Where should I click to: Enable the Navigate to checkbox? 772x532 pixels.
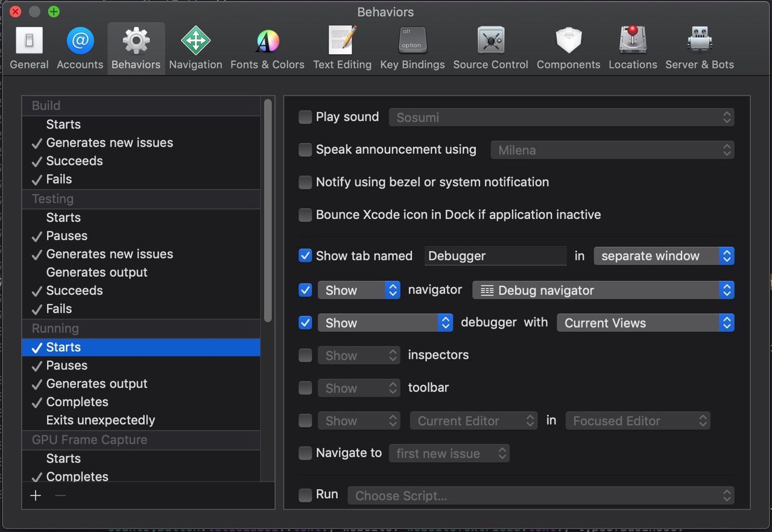(305, 453)
